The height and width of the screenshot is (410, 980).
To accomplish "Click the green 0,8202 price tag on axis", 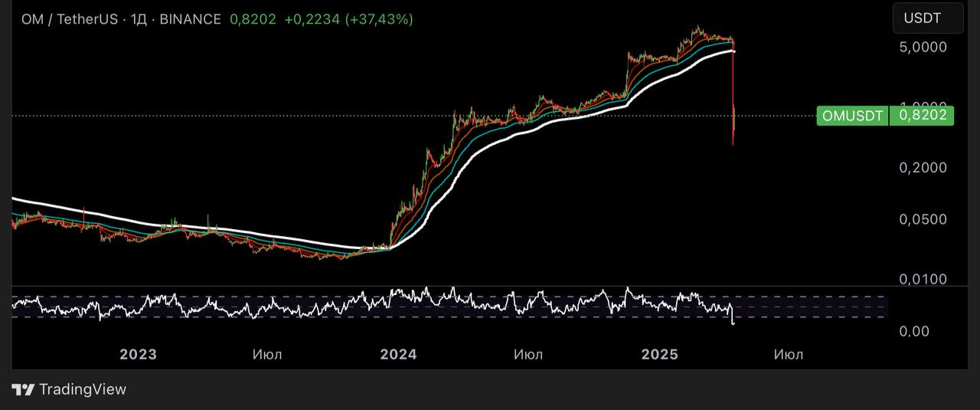I will 922,116.
